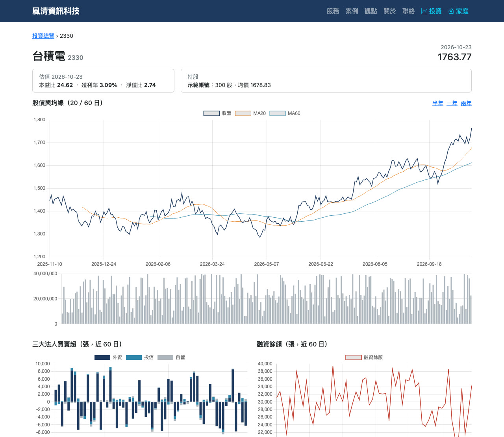Switch the chart range to 半年
The width and height of the screenshot is (504, 437).
click(x=438, y=103)
